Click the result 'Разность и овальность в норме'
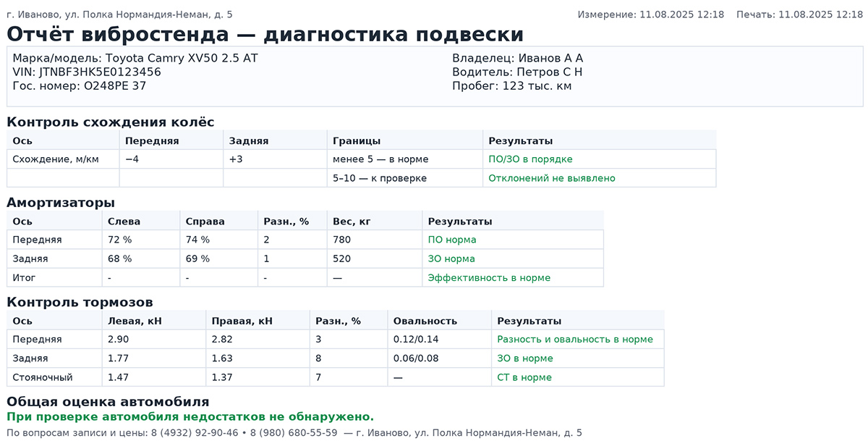Screen dimensions: 868x446 [x=575, y=340]
